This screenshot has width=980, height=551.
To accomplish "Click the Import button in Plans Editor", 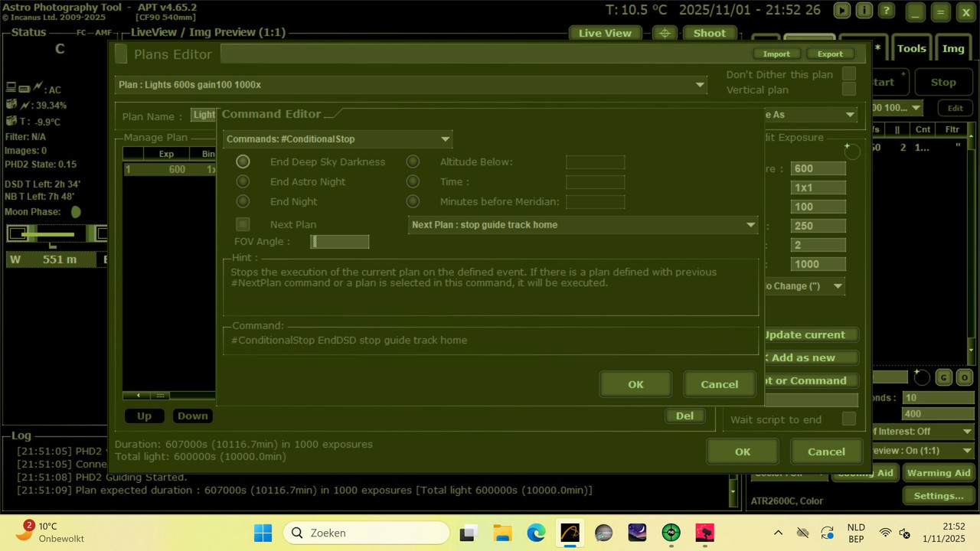I will [x=776, y=54].
